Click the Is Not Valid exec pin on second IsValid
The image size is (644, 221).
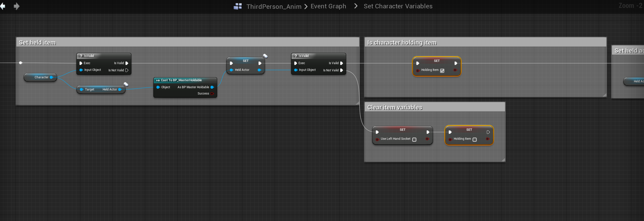pos(341,70)
